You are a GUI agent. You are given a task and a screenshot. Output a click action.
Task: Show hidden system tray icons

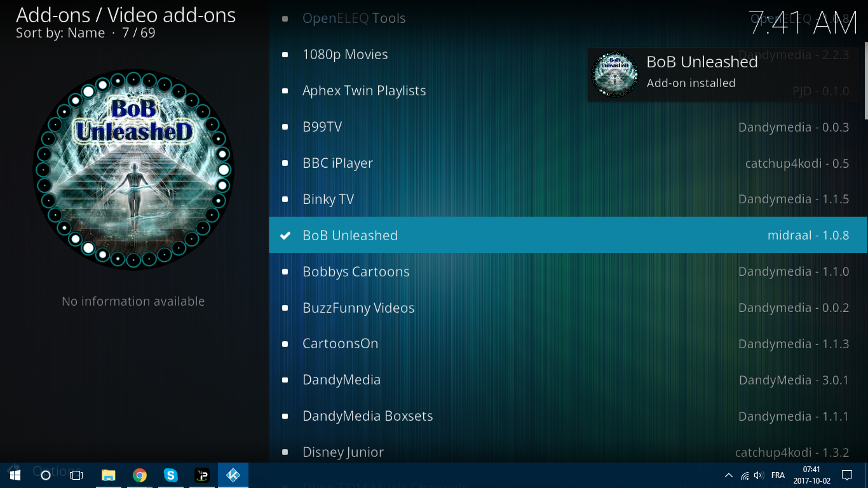pos(729,475)
